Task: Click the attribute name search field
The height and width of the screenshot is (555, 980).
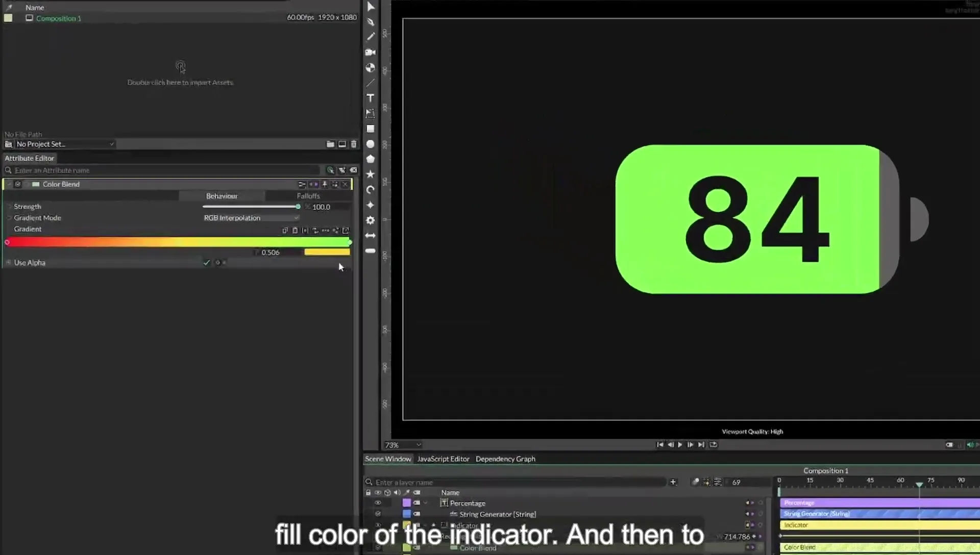Action: pos(166,170)
